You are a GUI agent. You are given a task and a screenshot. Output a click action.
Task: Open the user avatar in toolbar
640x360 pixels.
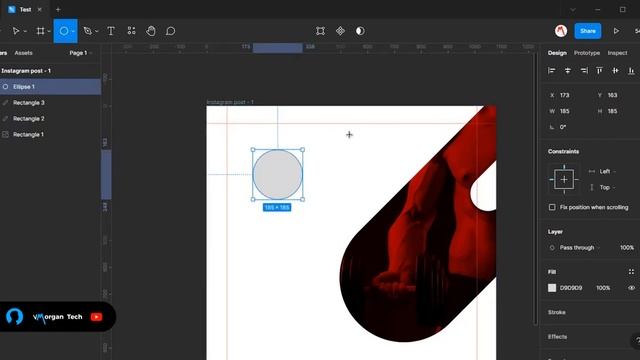[561, 31]
